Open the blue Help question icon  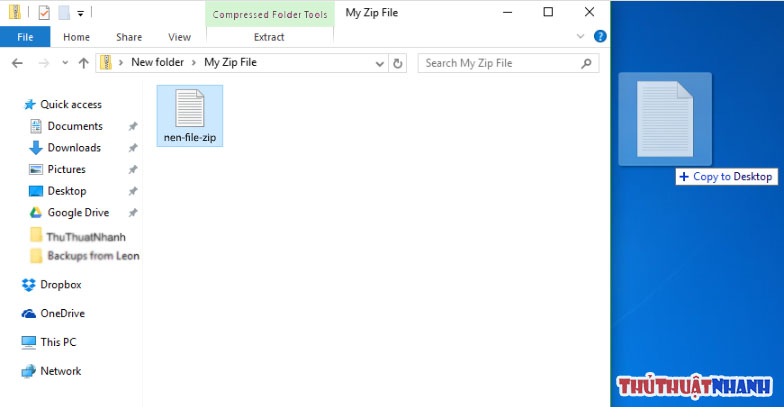pos(600,36)
